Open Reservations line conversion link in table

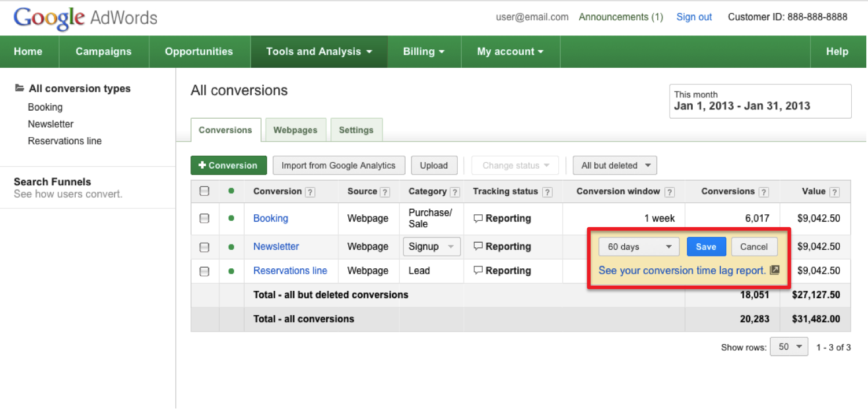[290, 271]
